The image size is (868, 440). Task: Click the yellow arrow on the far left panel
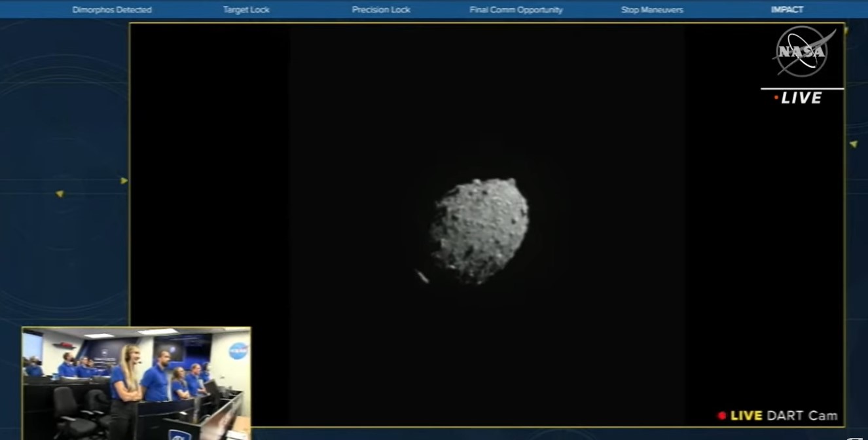pos(60,194)
